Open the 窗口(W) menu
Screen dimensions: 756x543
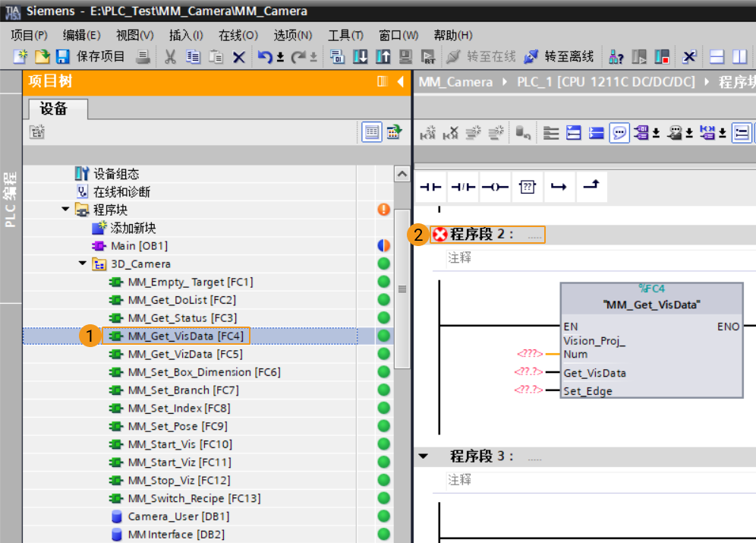[x=398, y=35]
